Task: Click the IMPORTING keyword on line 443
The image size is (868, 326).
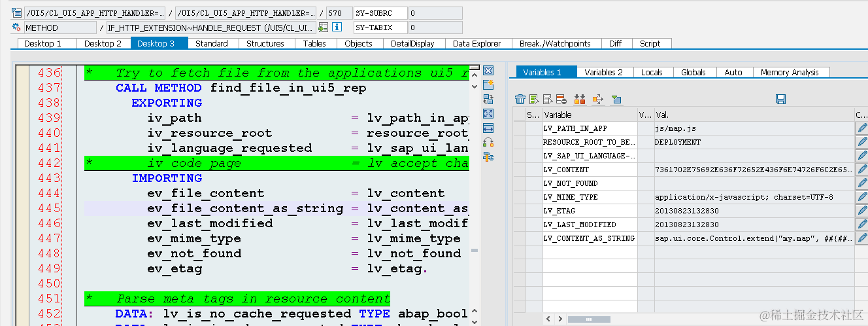Action: click(167, 178)
